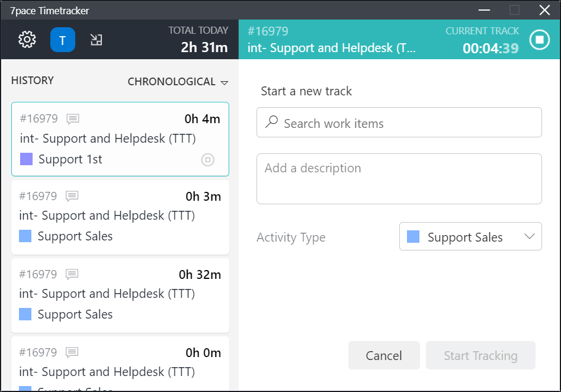Click "Support Sales" label in the 0h 32m card

pos(75,314)
